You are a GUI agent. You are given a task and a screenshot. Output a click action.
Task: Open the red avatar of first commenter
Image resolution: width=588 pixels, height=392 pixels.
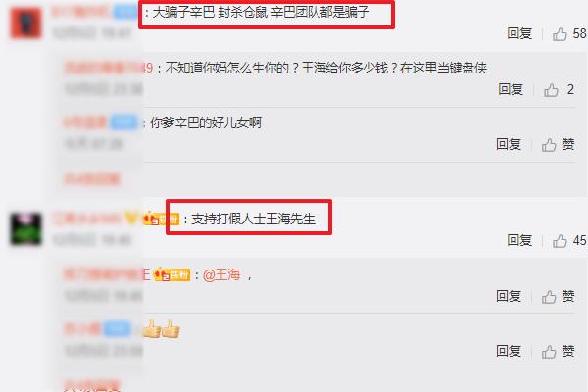tap(25, 23)
